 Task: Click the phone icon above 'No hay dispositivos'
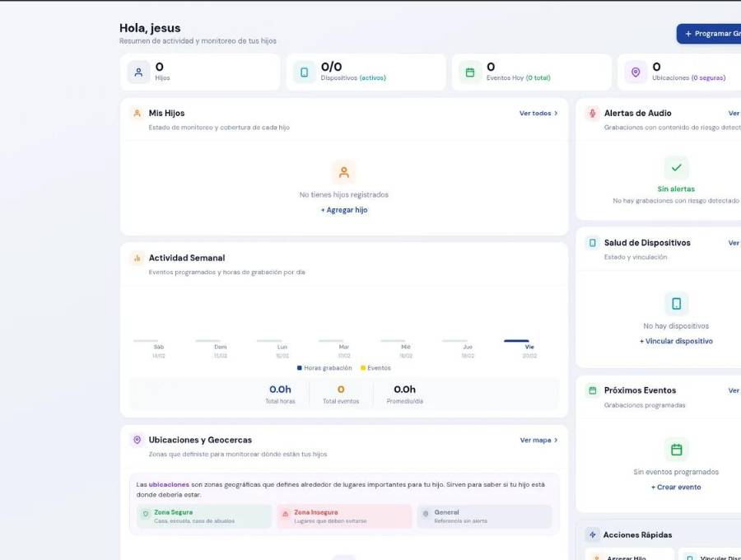click(676, 303)
